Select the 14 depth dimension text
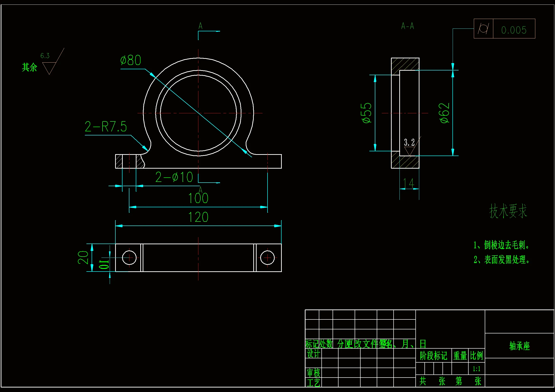Image resolution: width=555 pixels, height=392 pixels. point(409,183)
